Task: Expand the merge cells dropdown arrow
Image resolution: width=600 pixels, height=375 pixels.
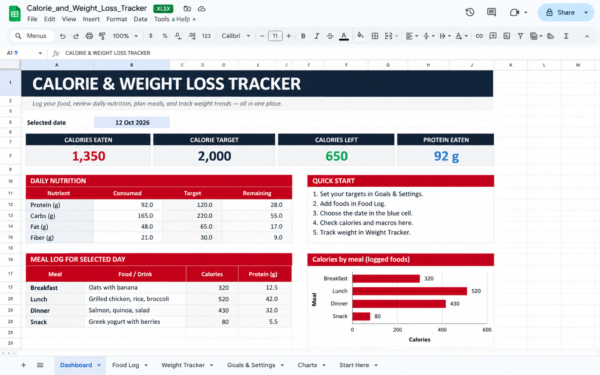Action: point(397,36)
